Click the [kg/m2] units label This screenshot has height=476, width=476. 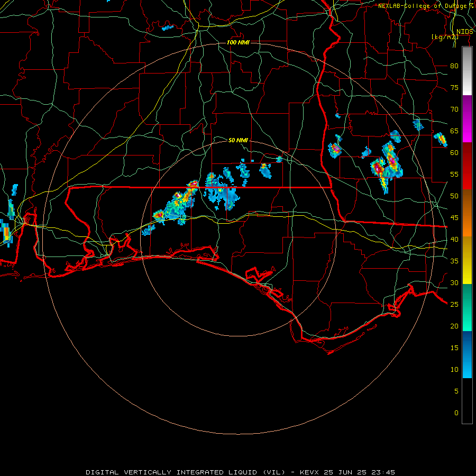click(445, 37)
